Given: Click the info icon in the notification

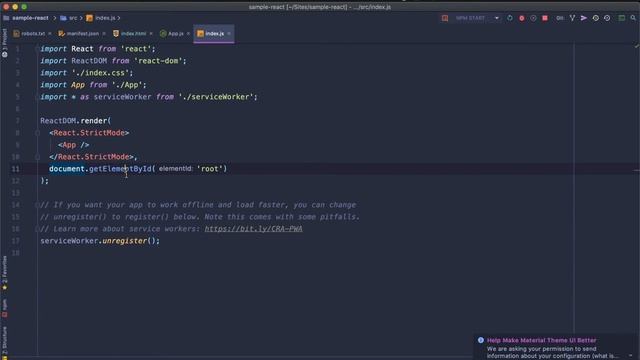Looking at the screenshot, I should pyautogui.click(x=480, y=340).
